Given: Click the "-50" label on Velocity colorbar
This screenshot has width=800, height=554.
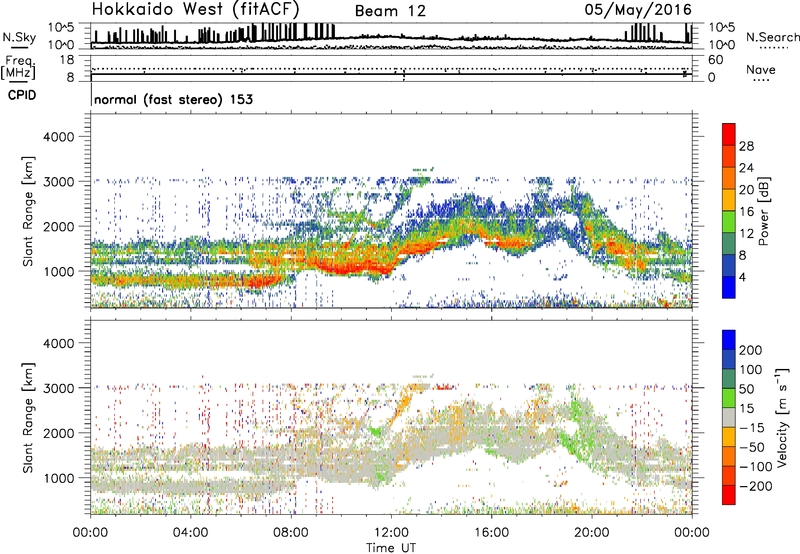Looking at the screenshot, I should [x=752, y=447].
